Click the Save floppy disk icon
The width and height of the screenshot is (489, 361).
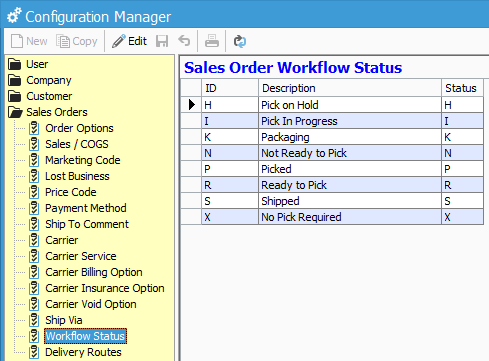162,41
